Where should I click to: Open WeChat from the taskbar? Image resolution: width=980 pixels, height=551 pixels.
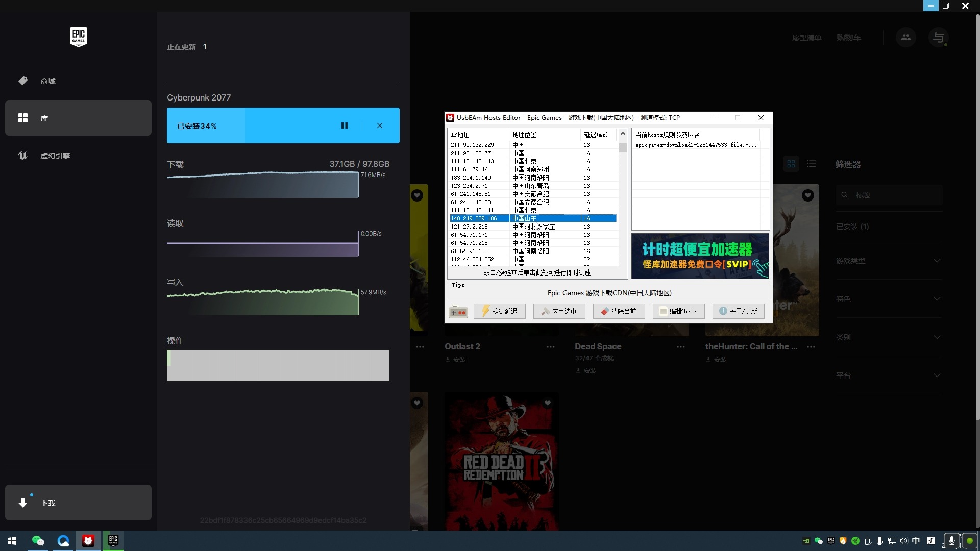pyautogui.click(x=38, y=541)
